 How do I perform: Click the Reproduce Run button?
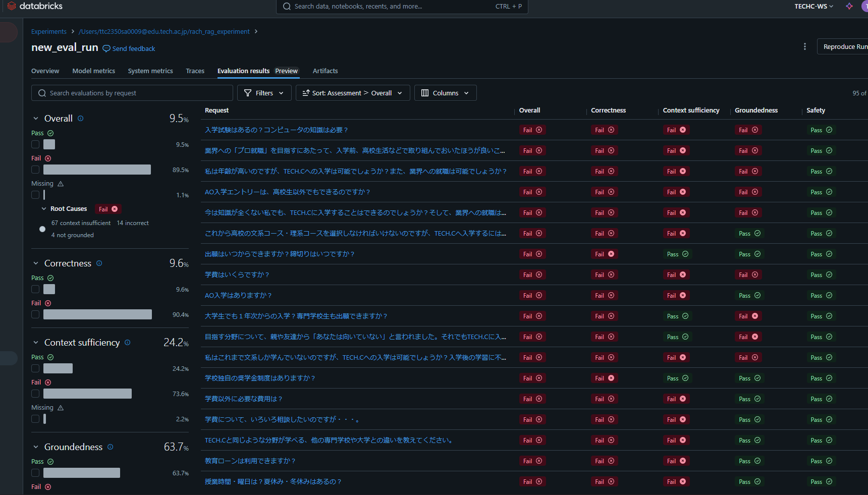coord(845,46)
